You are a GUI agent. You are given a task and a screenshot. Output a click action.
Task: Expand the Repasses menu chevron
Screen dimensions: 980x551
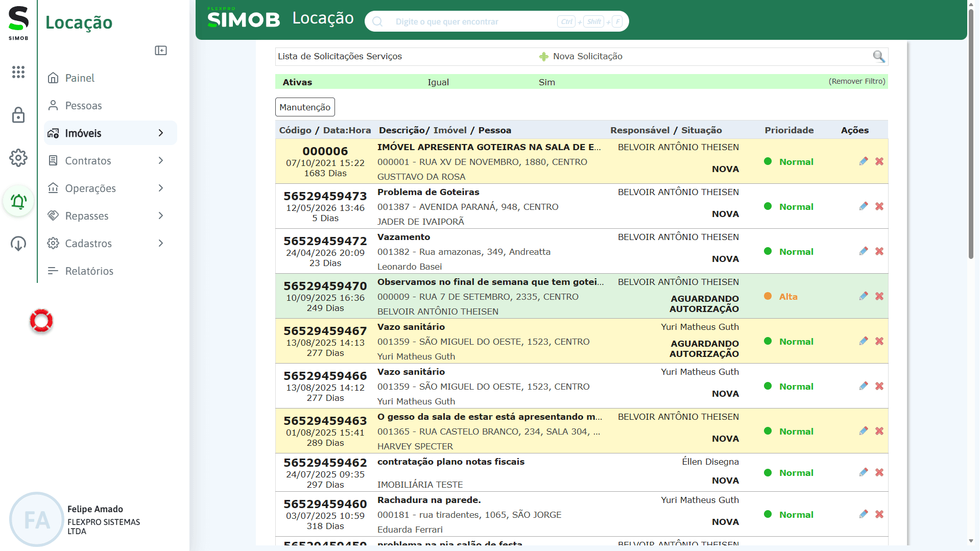[161, 216]
